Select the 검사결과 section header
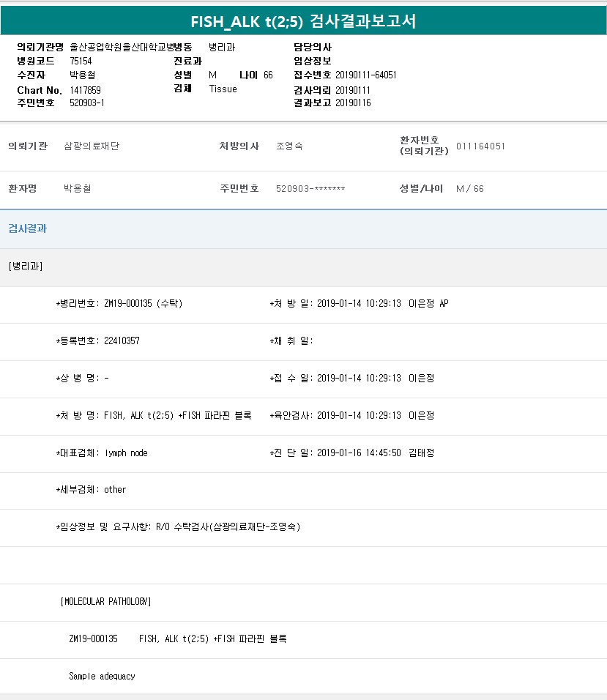Viewport: 607px width, 700px height. [28, 228]
